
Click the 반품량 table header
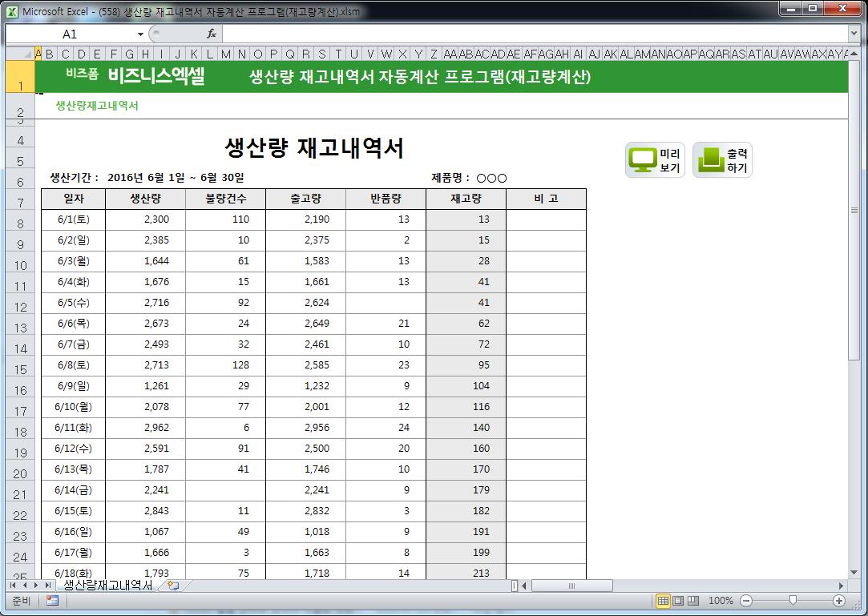[x=386, y=199]
